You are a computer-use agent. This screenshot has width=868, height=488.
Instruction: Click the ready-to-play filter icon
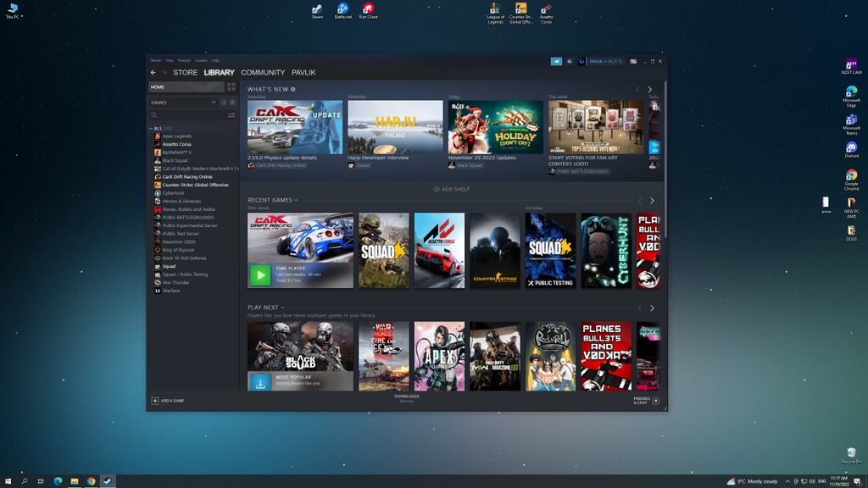pos(232,103)
